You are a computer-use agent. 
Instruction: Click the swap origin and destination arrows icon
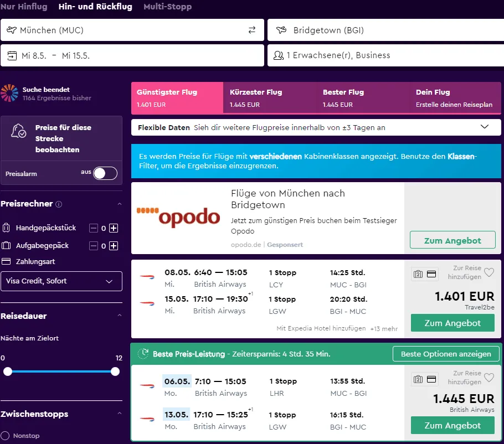(x=252, y=30)
